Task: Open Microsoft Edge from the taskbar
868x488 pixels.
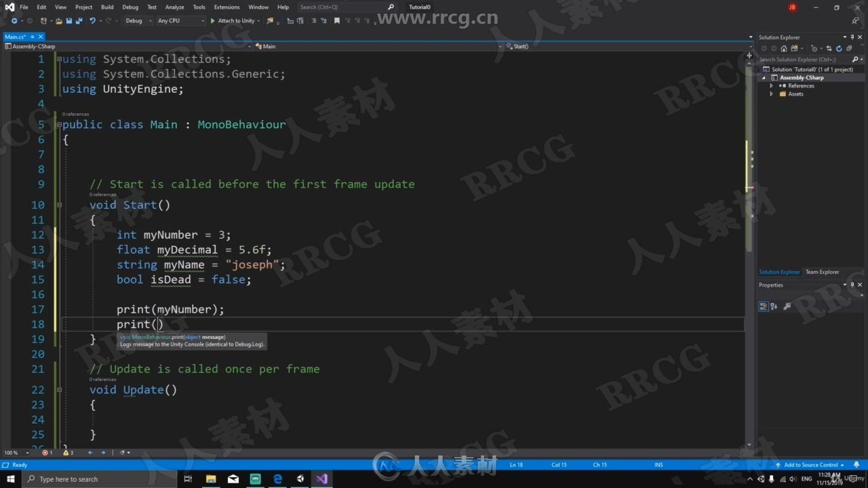Action: 278,479
